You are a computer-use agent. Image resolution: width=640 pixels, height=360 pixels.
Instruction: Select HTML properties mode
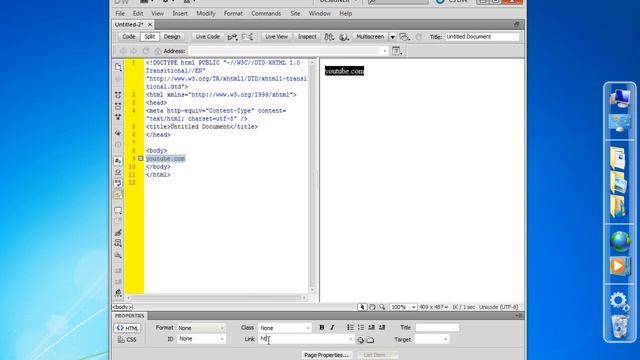click(127, 328)
